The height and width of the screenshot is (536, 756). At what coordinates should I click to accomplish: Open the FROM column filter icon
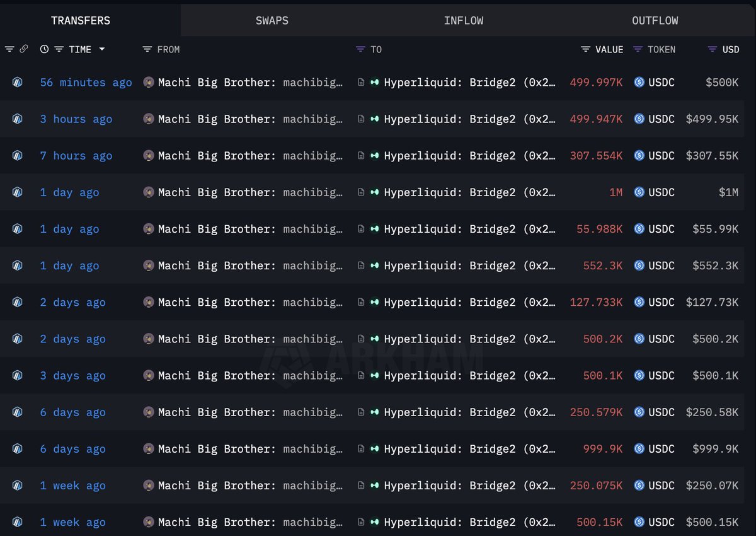[x=147, y=49]
